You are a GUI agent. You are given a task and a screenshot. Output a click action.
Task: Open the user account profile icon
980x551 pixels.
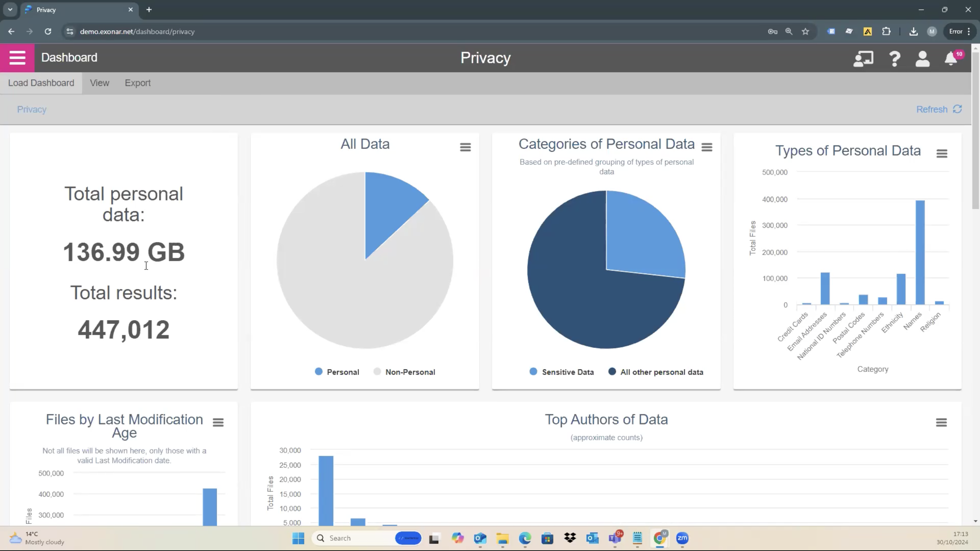coord(922,59)
